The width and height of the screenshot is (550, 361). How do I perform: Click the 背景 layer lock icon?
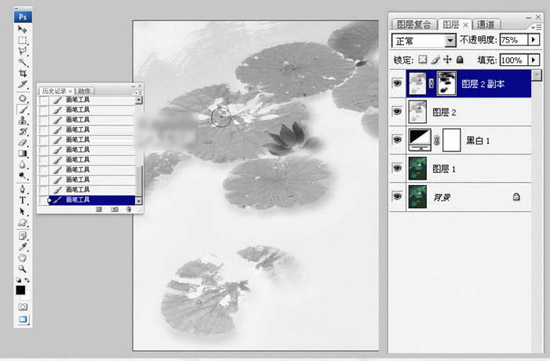click(x=516, y=196)
